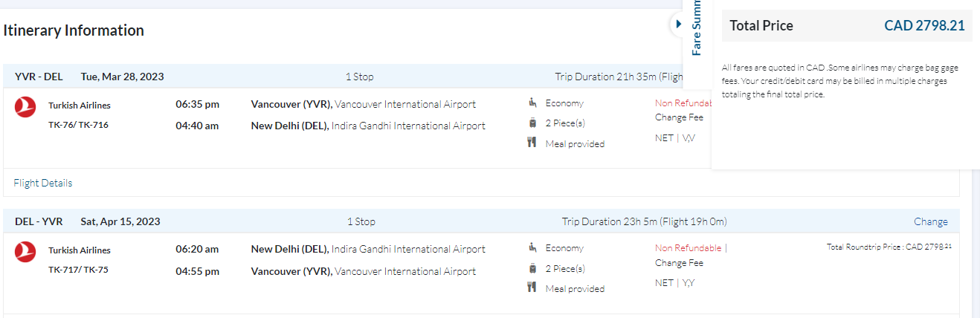Viewport: 980px width, 318px height.
Task: Click the Economy seat icon for YVR - DEL flight
Action: click(x=532, y=103)
